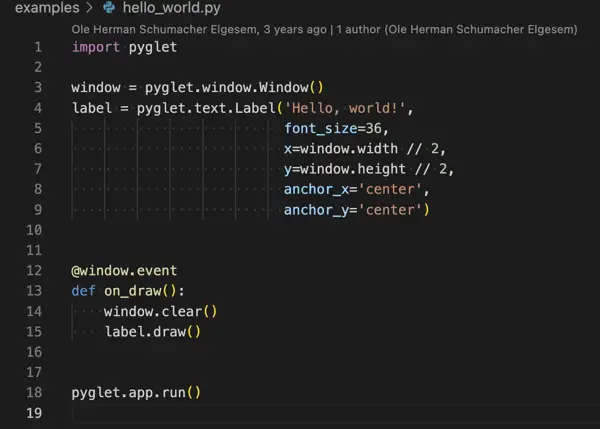Click '@window.event' decorator on line 12
Screen dimensions: 600x429
click(124, 271)
